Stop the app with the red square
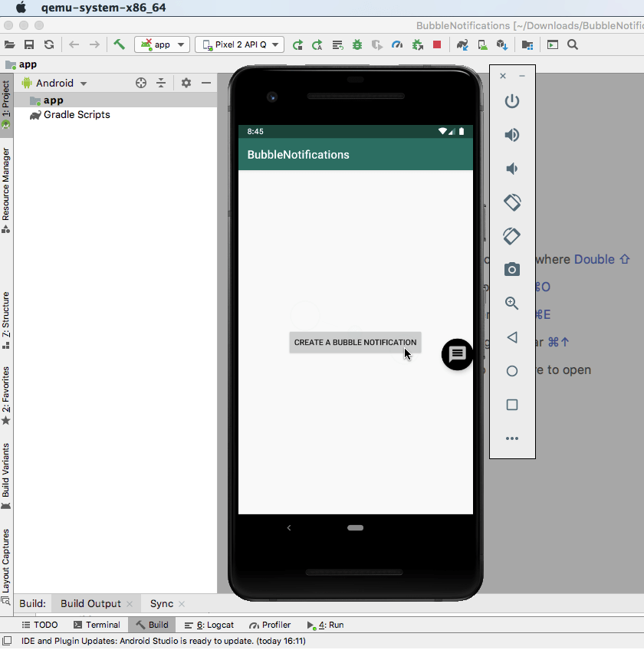Screen dimensions: 644x650 click(x=437, y=44)
